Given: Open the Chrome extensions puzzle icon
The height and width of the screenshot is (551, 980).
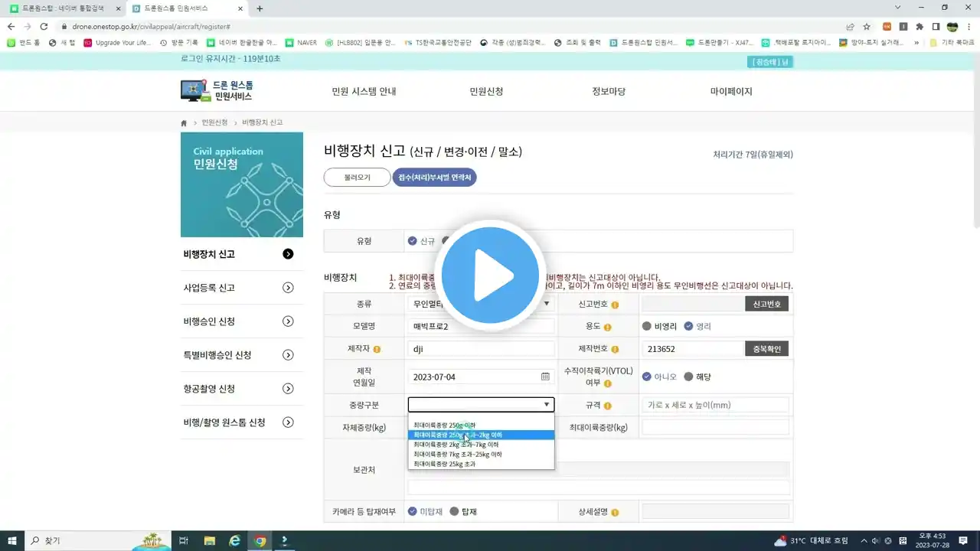Looking at the screenshot, I should (920, 26).
